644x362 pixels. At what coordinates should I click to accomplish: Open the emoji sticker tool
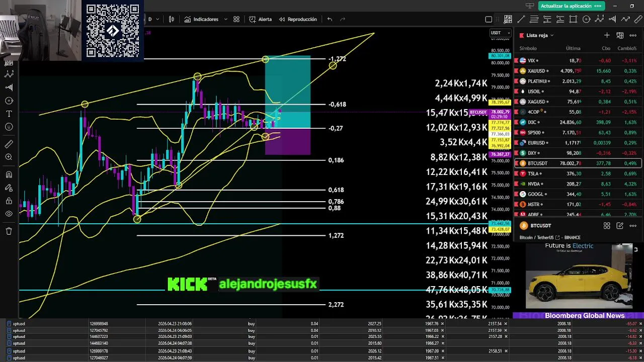pos(9,127)
